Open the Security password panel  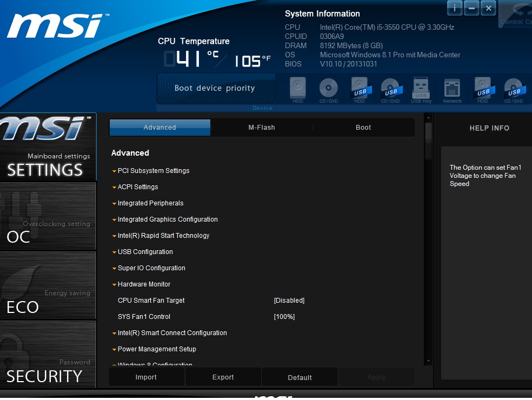pyautogui.click(x=48, y=355)
